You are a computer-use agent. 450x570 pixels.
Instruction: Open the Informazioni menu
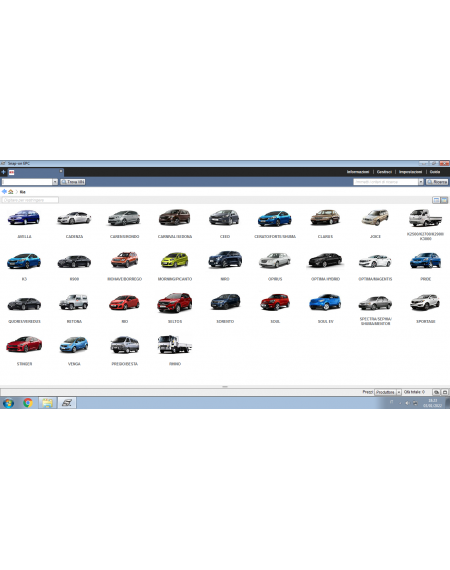[358, 172]
